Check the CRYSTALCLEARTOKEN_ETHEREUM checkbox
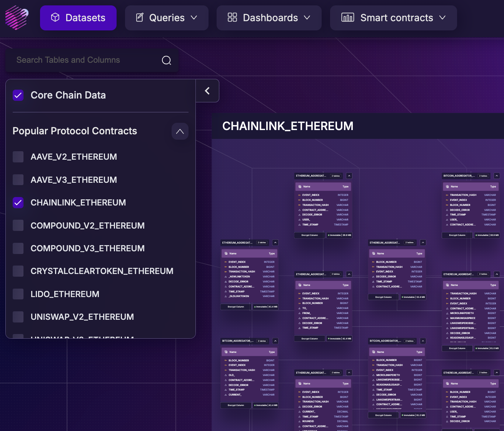 click(18, 271)
